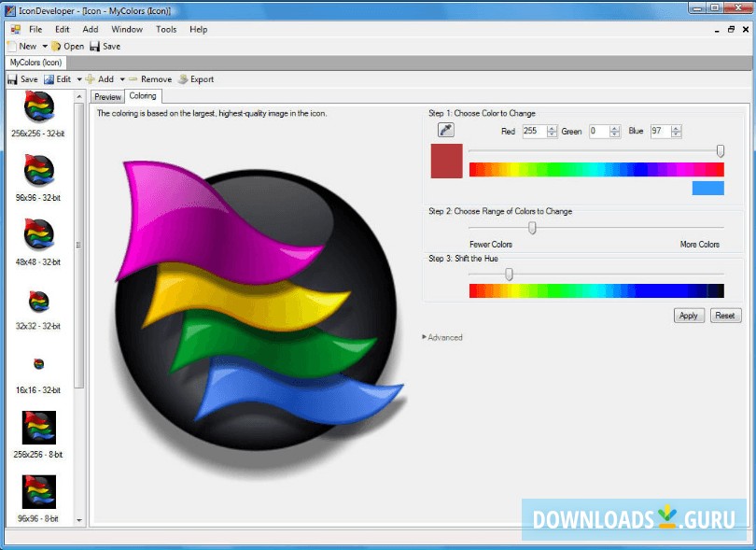Open the Window menu
The width and height of the screenshot is (756, 550).
pos(127,30)
